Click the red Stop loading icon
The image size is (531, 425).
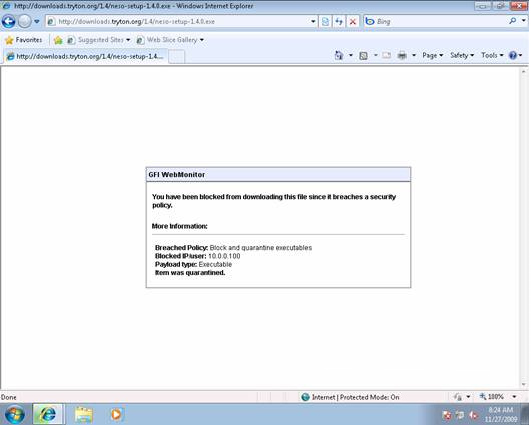353,22
